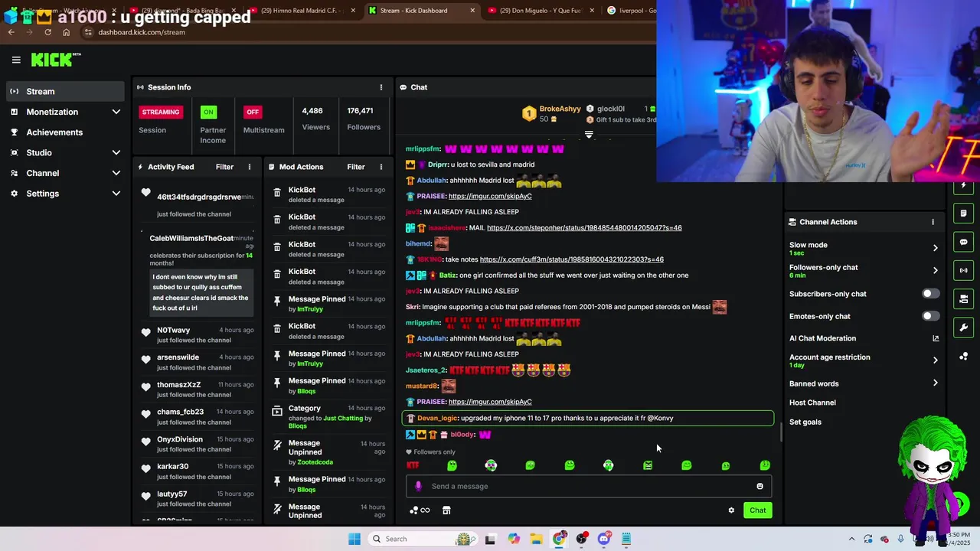
Task: Open File Explorer from taskbar
Action: pyautogui.click(x=536, y=539)
